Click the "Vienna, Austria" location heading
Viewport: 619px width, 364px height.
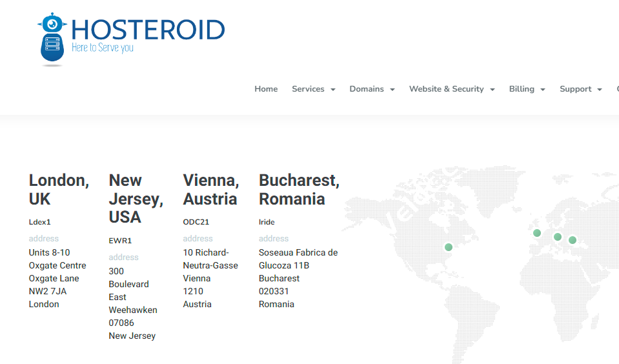210,189
